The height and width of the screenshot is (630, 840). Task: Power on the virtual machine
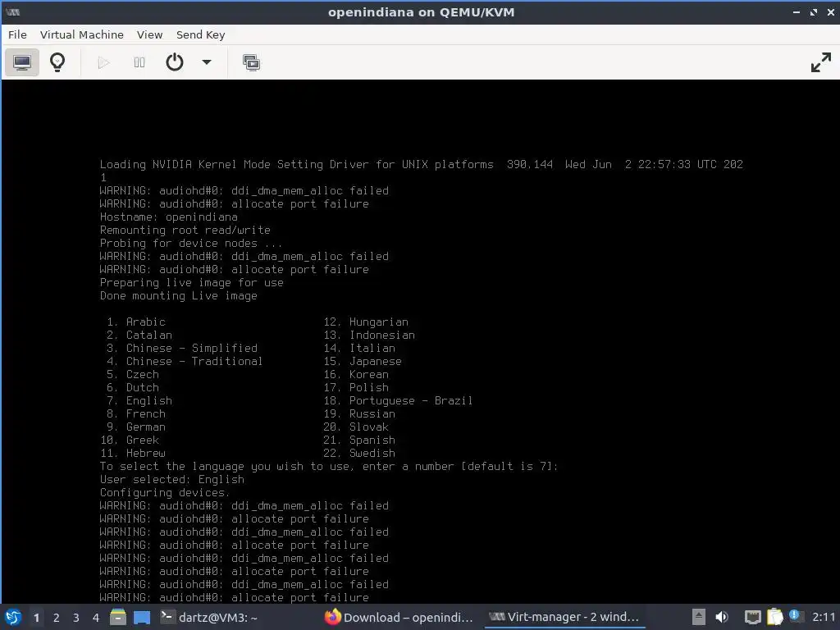104,62
